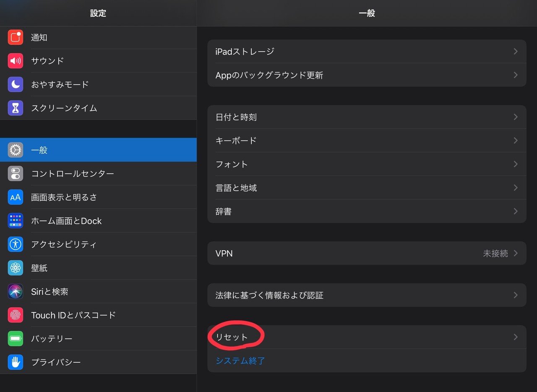Viewport: 537px width, 392px height.
Task: Select 画面表示と明るさ in sidebar
Action: (x=98, y=197)
